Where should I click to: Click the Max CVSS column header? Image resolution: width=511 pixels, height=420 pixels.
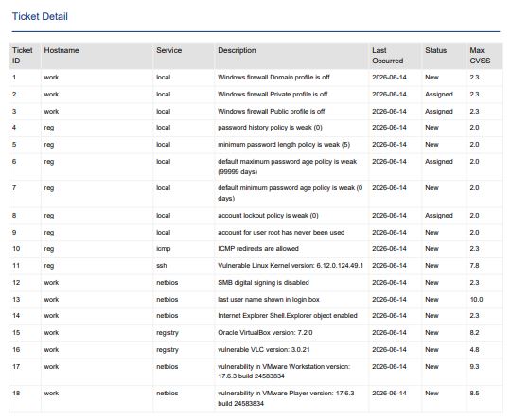click(x=480, y=56)
